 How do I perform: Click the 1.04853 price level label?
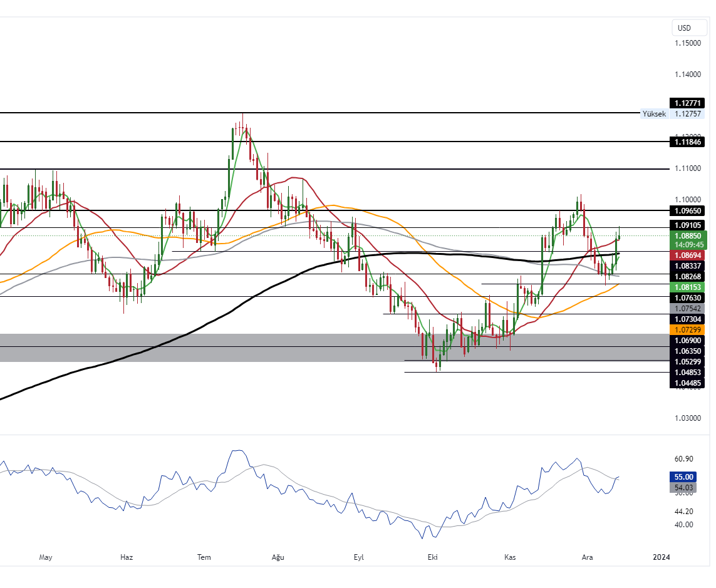[687, 372]
